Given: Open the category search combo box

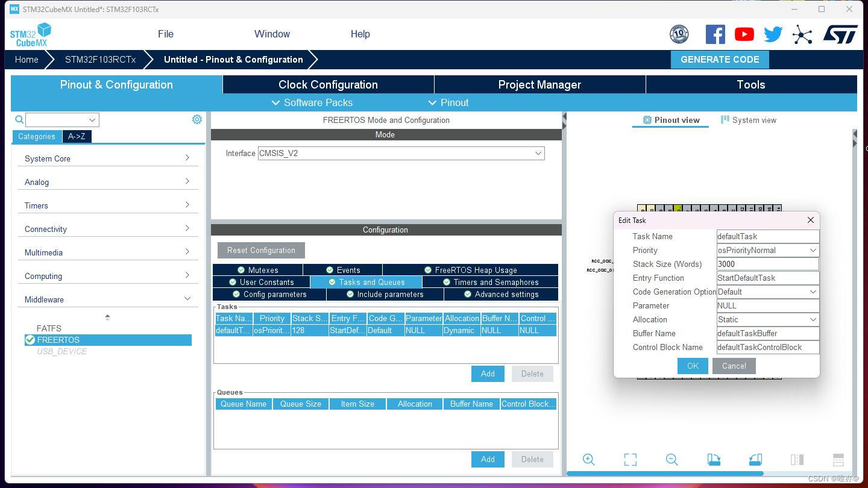Looking at the screenshot, I should (x=62, y=120).
